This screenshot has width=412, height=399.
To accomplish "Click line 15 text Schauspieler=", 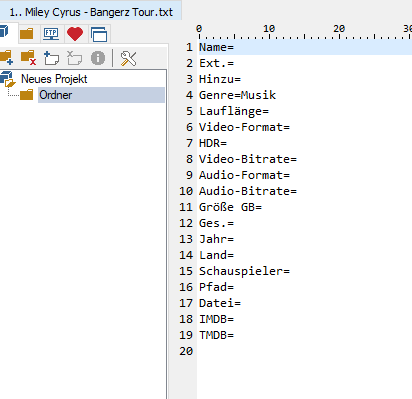I will pyautogui.click(x=244, y=271).
